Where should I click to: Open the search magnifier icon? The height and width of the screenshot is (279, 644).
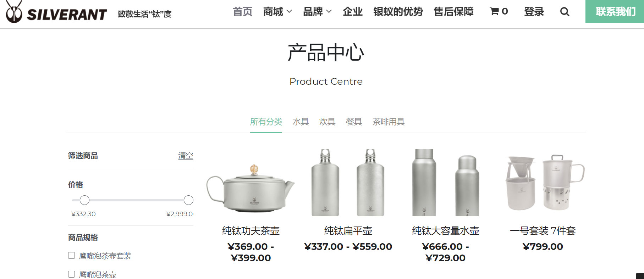(x=565, y=12)
